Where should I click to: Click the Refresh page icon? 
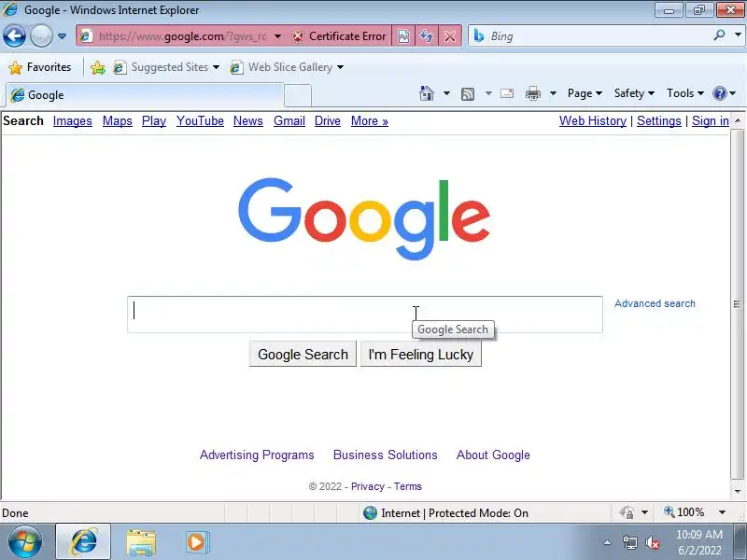427,36
